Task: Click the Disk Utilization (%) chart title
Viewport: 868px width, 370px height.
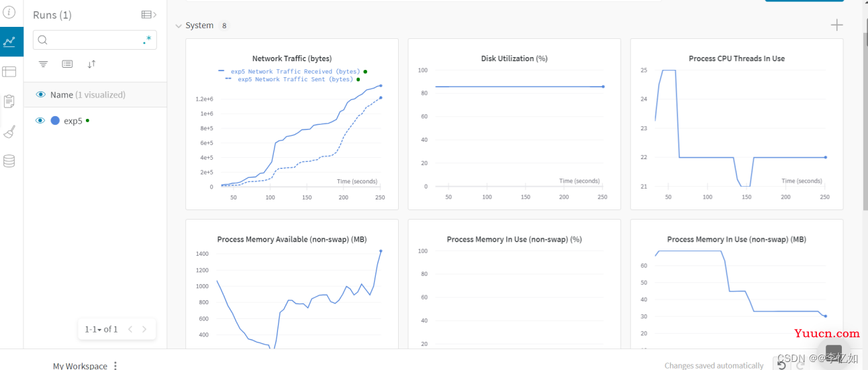Action: [514, 58]
